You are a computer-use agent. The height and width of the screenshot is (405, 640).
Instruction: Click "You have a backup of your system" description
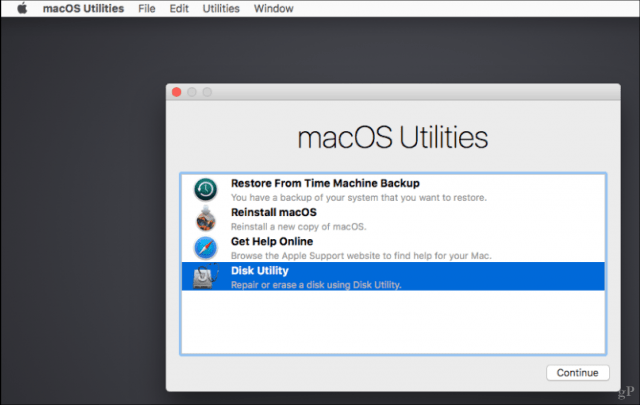(359, 198)
